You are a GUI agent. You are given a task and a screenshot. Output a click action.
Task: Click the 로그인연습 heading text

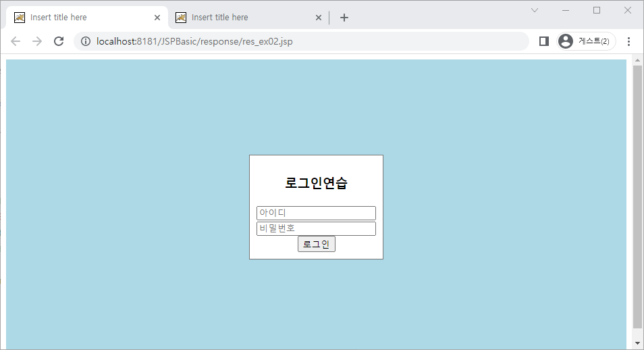(x=316, y=182)
